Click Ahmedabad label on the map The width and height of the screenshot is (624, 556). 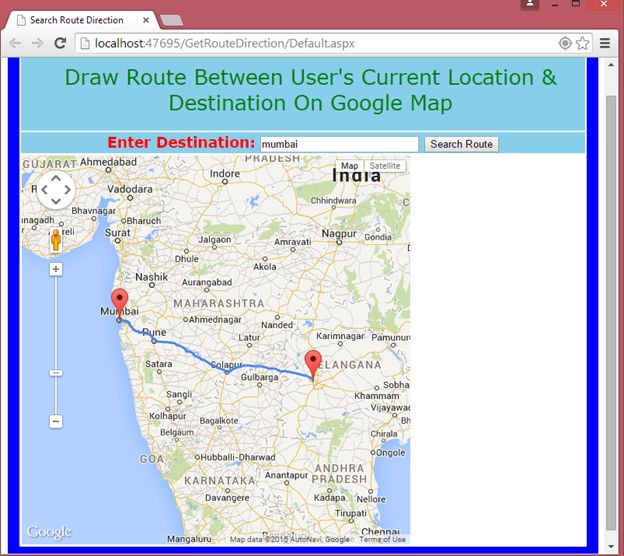(x=108, y=162)
